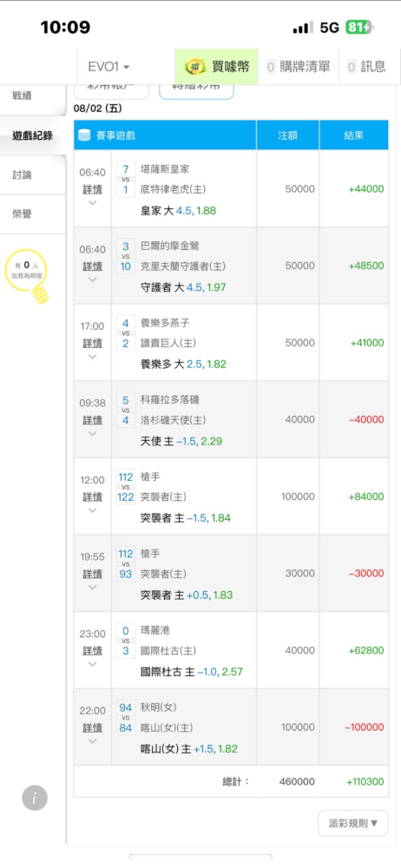Open the EVO1 account dropdown

click(109, 67)
